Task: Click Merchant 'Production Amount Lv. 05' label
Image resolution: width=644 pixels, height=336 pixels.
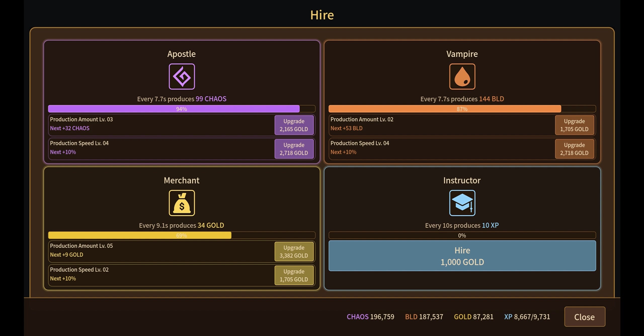Action: click(x=81, y=246)
